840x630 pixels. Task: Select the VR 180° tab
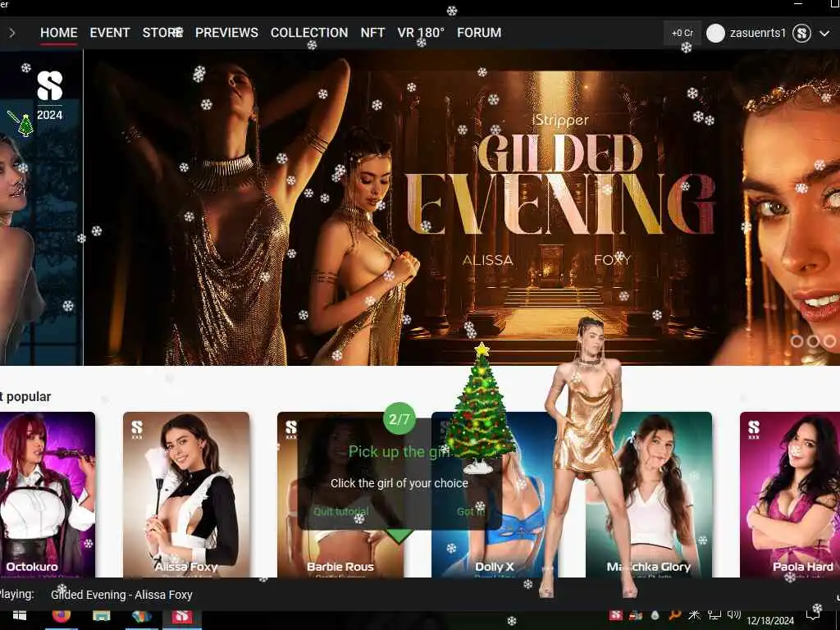click(421, 33)
